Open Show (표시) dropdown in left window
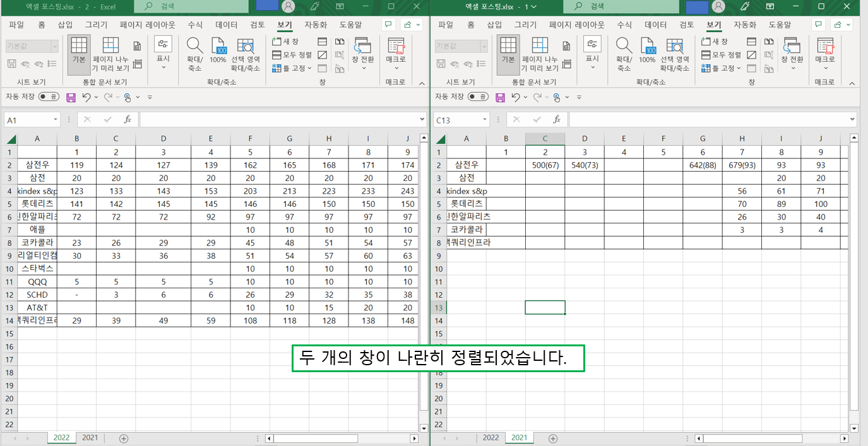 click(163, 51)
